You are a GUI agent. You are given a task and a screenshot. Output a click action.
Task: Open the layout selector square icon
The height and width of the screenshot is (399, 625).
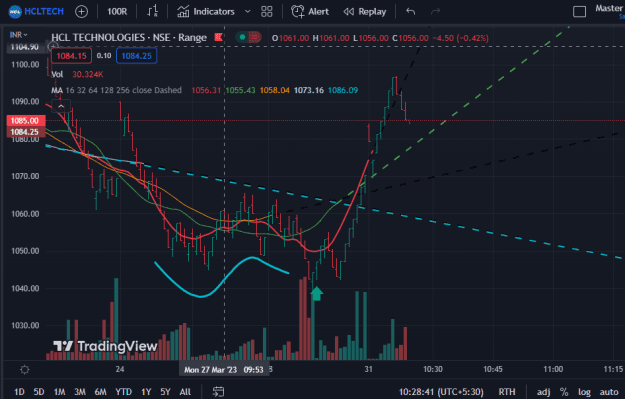[579, 12]
